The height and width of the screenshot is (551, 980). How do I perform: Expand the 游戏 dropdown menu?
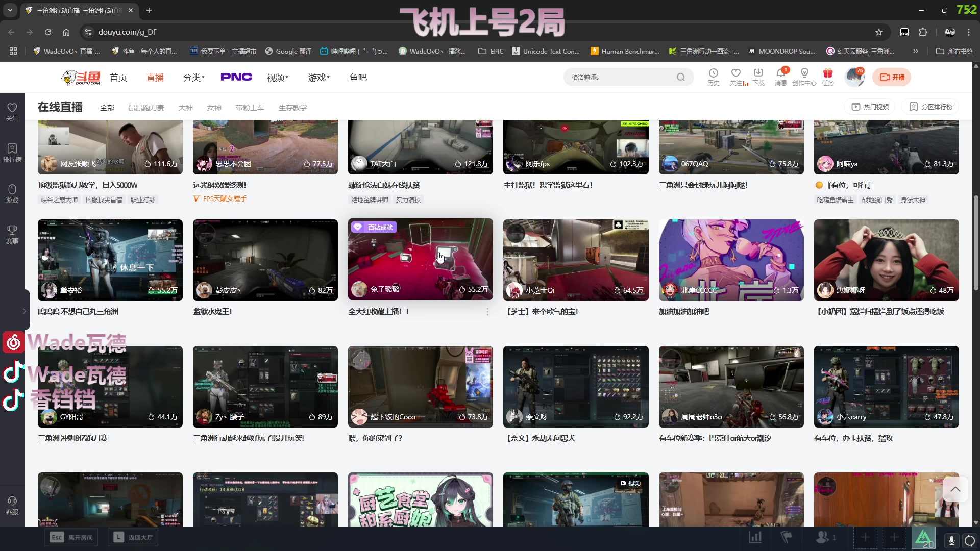tap(318, 77)
